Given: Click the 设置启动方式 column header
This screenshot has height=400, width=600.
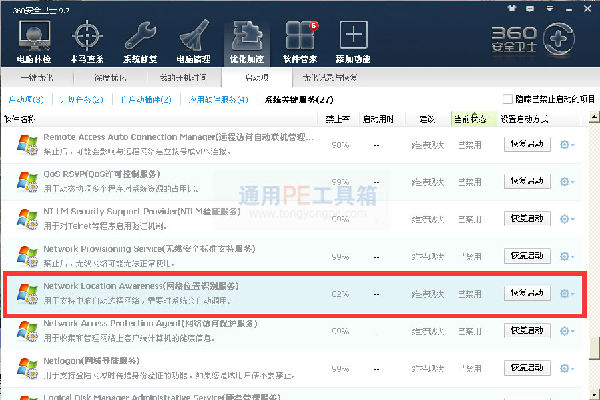Looking at the screenshot, I should 524,119.
